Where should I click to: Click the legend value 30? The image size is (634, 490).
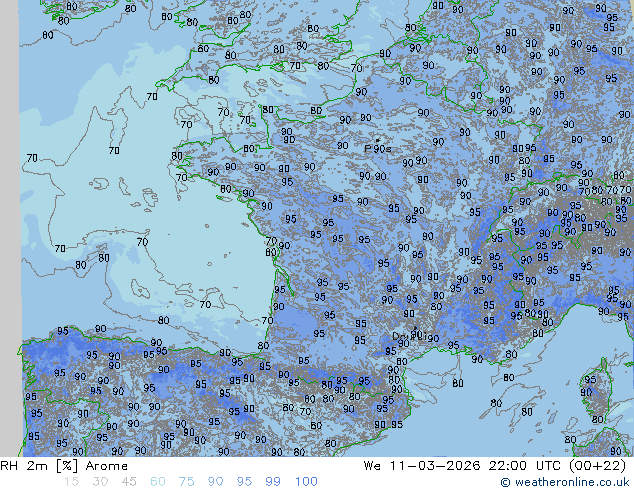click(x=100, y=482)
